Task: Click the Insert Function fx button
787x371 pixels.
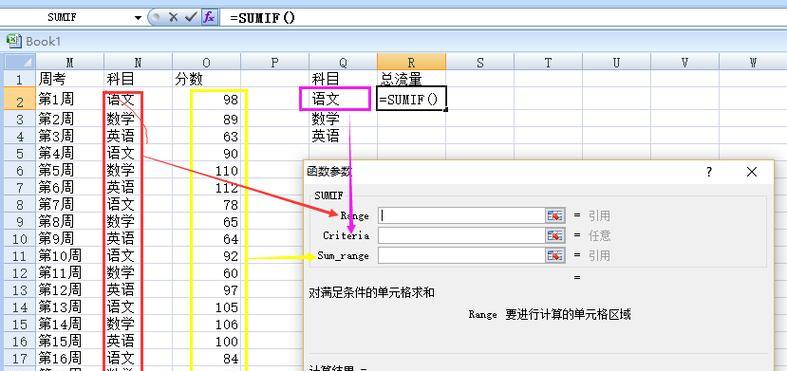Action: pos(209,17)
